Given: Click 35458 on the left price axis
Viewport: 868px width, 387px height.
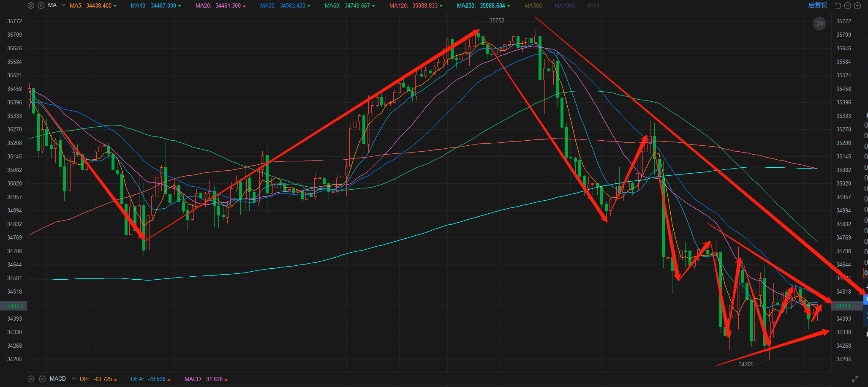Looking at the screenshot, I should point(14,89).
